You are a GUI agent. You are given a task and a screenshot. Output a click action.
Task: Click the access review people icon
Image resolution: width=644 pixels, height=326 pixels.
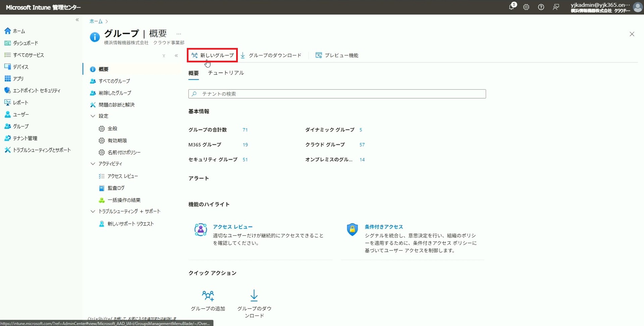pyautogui.click(x=201, y=230)
